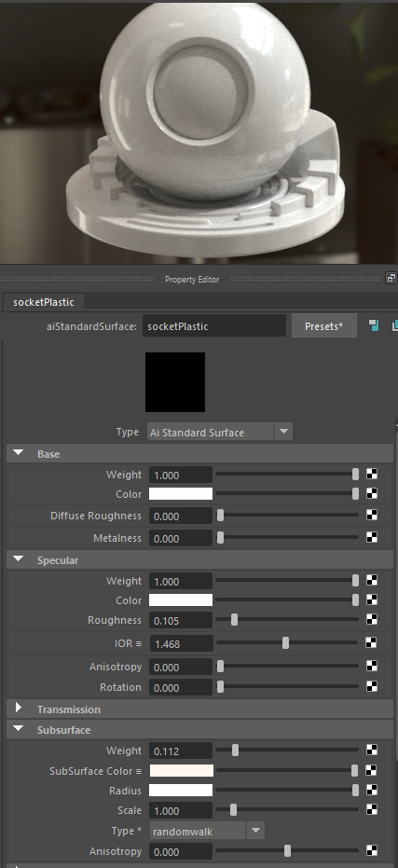398x868 pixels.
Task: Click the Subsurface Anisotropy value field
Action: [181, 851]
